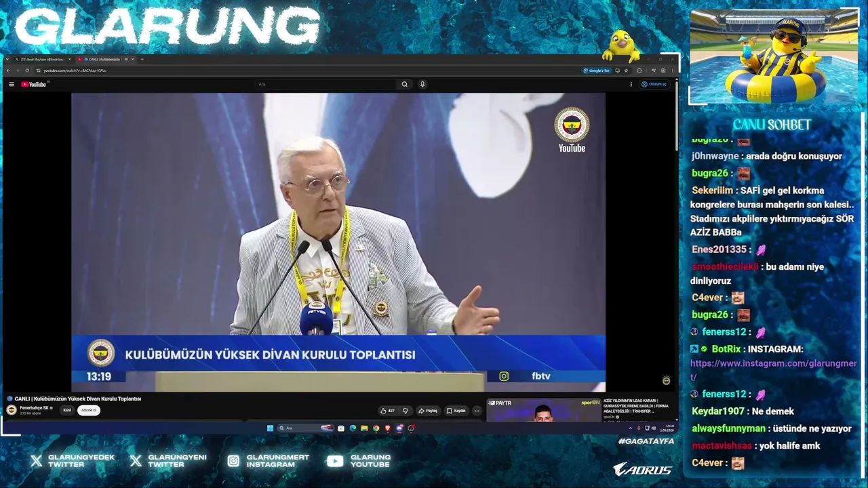This screenshot has width=868, height=488.
Task: Open the Aziz Yıldırım recommended video thumbnail
Action: [x=543, y=410]
